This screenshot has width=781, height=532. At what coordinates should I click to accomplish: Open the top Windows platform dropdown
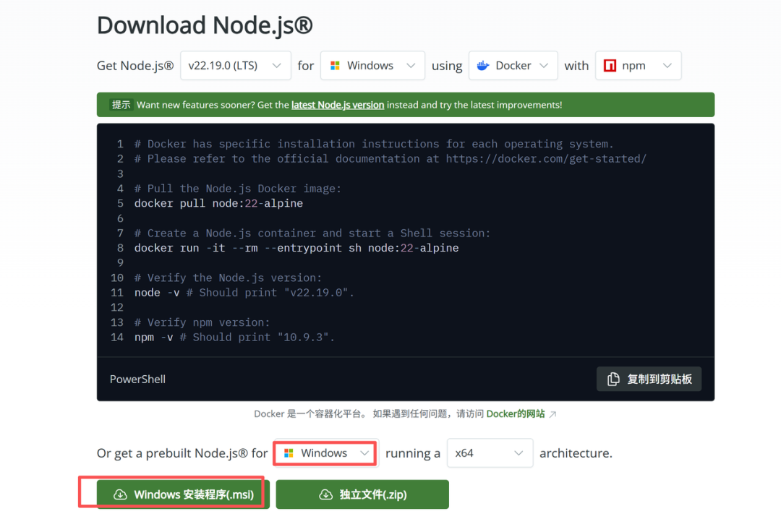(x=372, y=65)
